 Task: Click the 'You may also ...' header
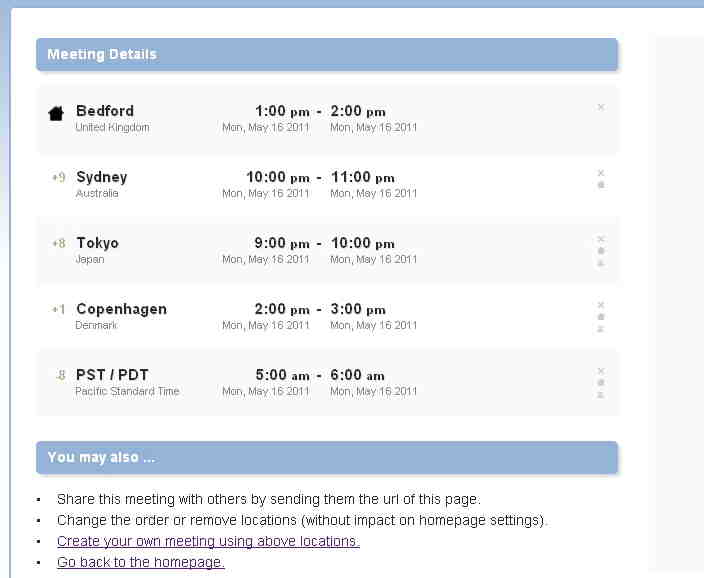[326, 457]
